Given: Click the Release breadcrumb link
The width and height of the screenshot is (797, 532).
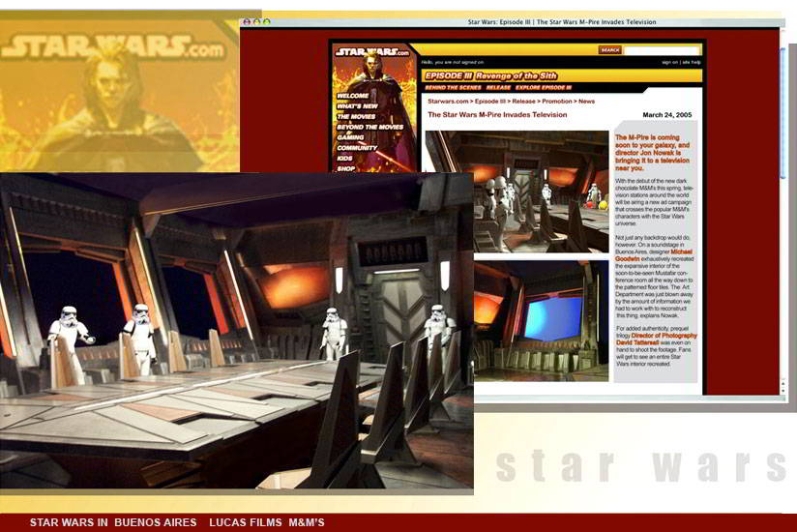Looking at the screenshot, I should click(x=523, y=102).
